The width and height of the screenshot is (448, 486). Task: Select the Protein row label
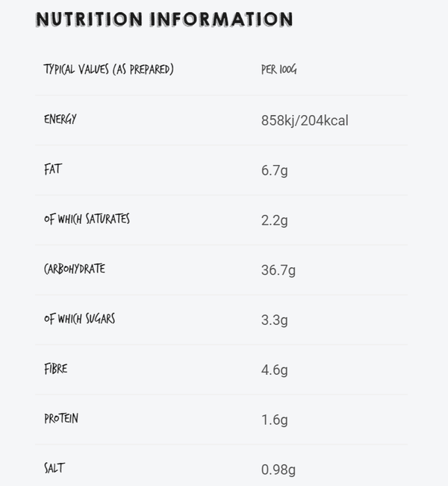tap(61, 419)
